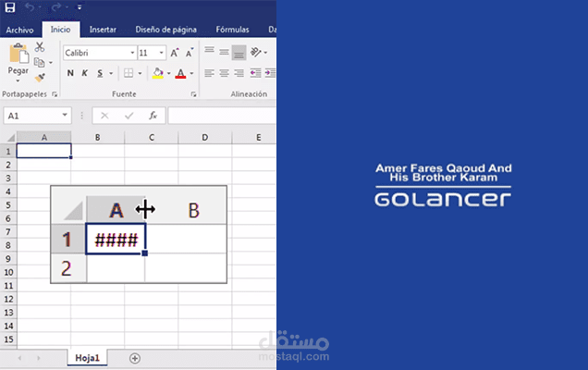Open the Diseño de página tab
588x370 pixels.
coord(165,30)
